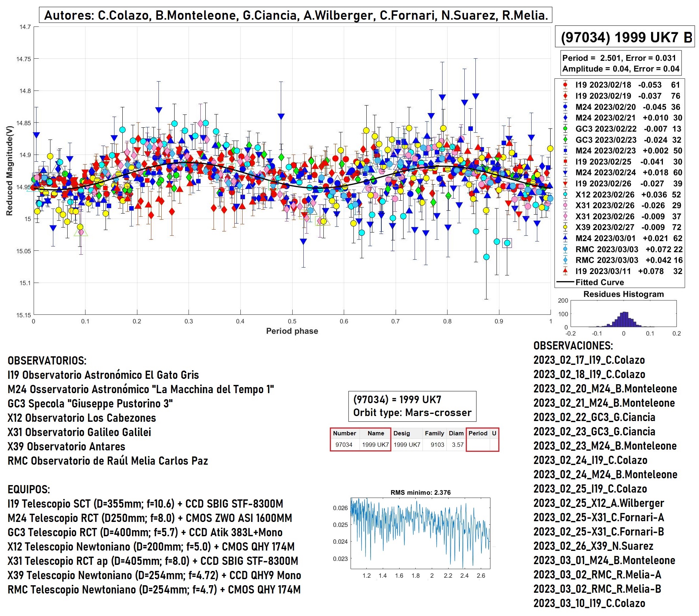Click the 'GC3 Telescopio RCT' equipment line
This screenshot has width=699, height=616.
click(145, 532)
